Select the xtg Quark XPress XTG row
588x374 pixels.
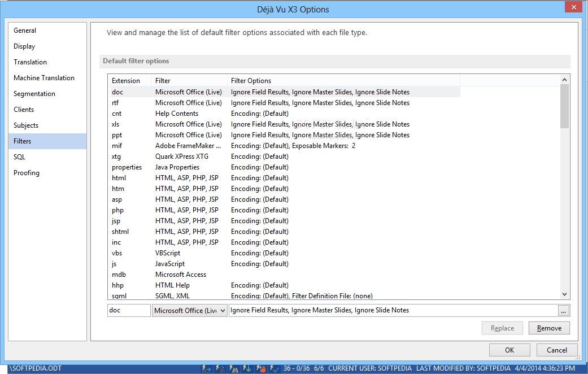(x=285, y=156)
